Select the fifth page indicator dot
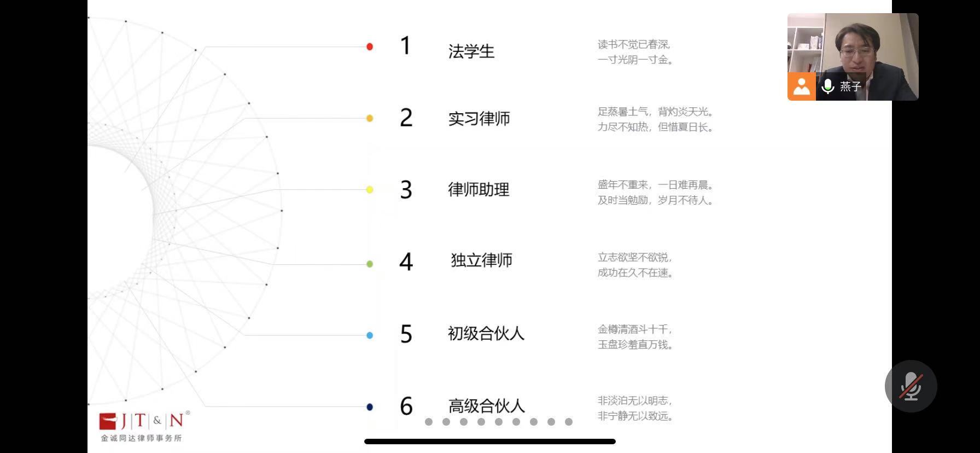 click(499, 422)
